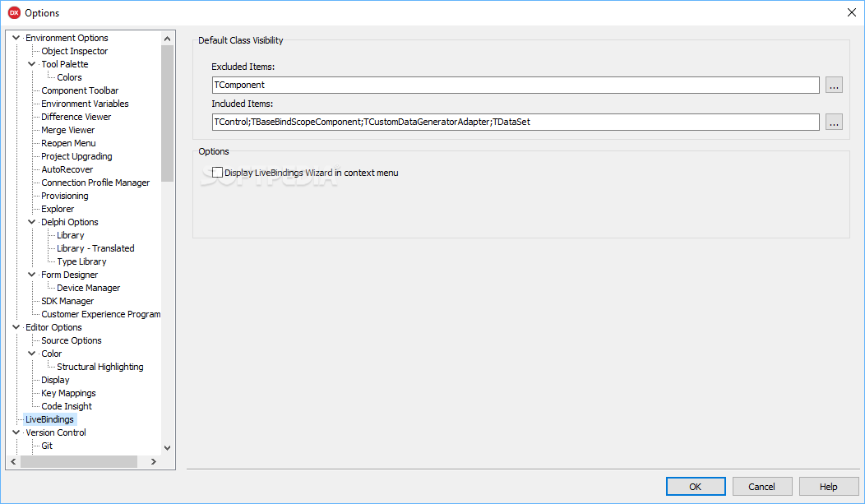Viewport: 865px width, 504px height.
Task: Collapse the Editor Options node
Action: (16, 327)
